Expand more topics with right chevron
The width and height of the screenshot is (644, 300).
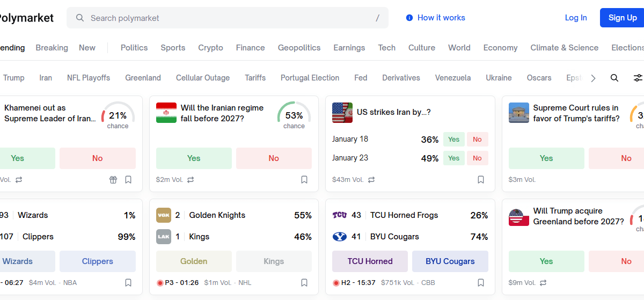click(593, 78)
